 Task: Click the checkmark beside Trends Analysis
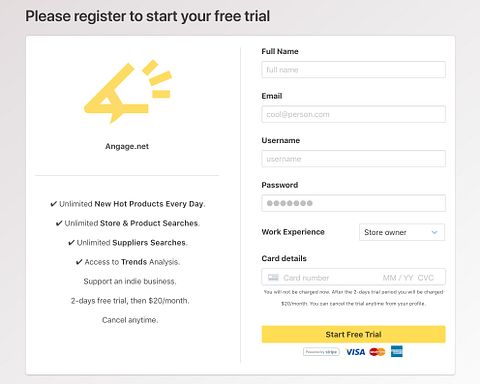(x=79, y=262)
